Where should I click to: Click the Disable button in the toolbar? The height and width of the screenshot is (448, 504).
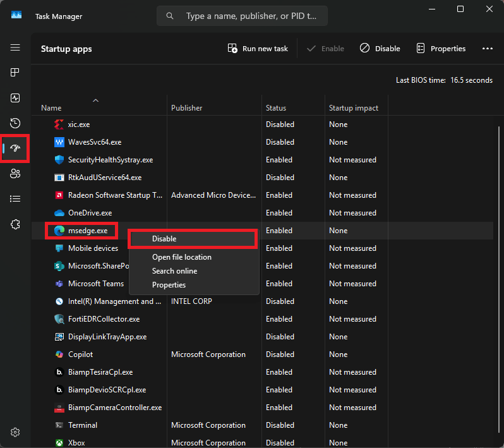(380, 49)
